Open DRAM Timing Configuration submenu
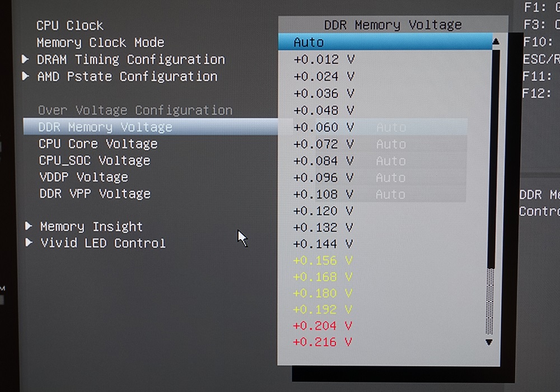Image resolution: width=560 pixels, height=392 pixels. click(x=131, y=59)
